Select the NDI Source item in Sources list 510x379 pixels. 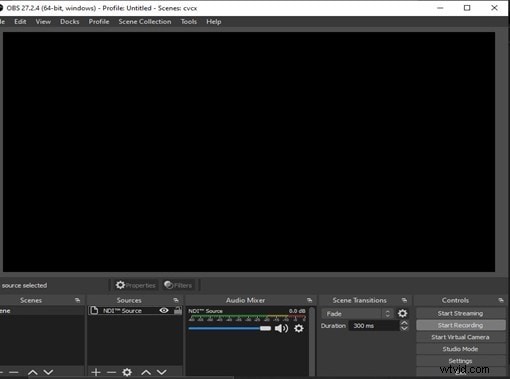135,311
